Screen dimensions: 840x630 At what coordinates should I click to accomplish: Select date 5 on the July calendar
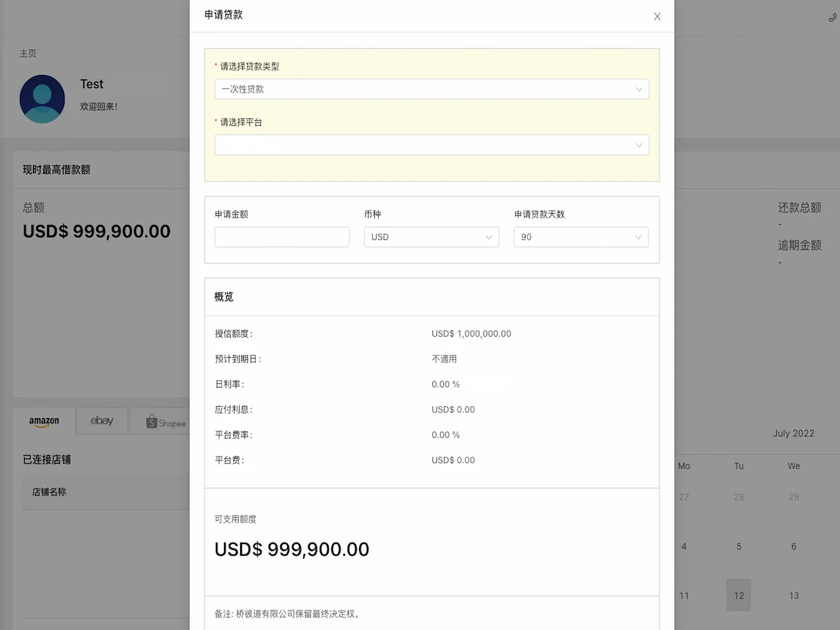pos(739,546)
